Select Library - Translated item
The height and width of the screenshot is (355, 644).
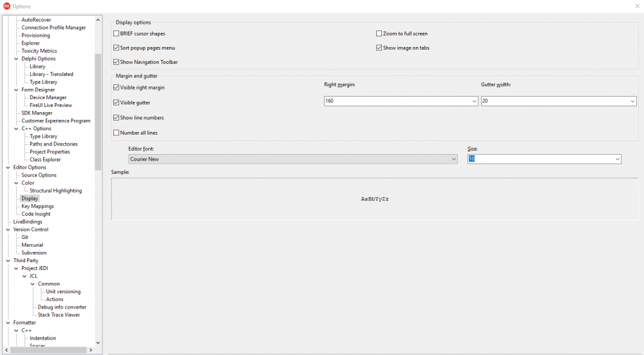52,74
